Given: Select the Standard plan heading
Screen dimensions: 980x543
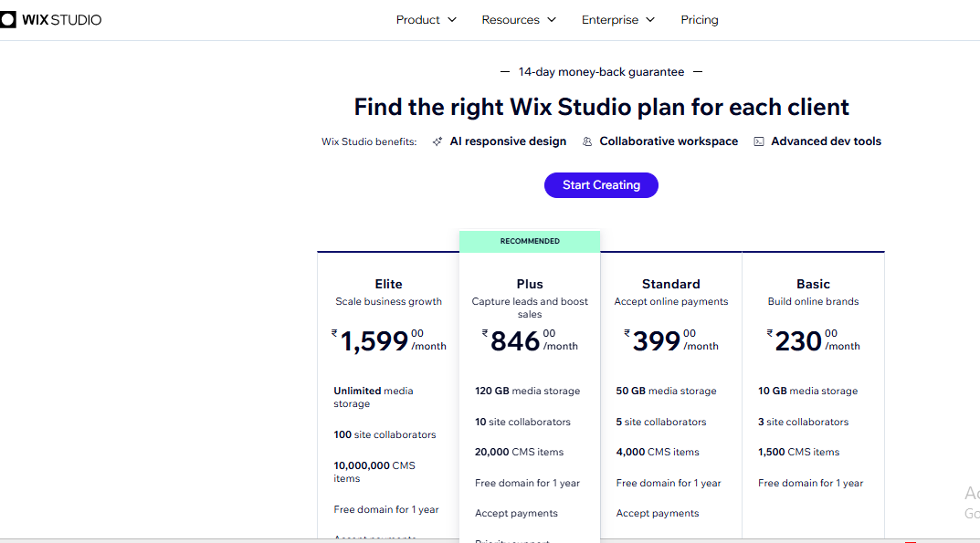Looking at the screenshot, I should pyautogui.click(x=671, y=285).
